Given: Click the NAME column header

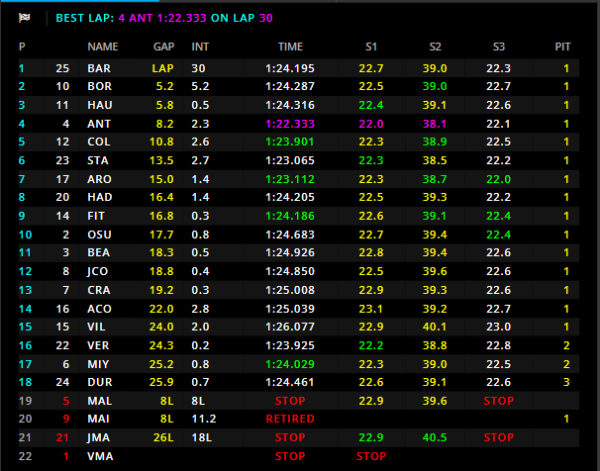Looking at the screenshot, I should pyautogui.click(x=102, y=47).
